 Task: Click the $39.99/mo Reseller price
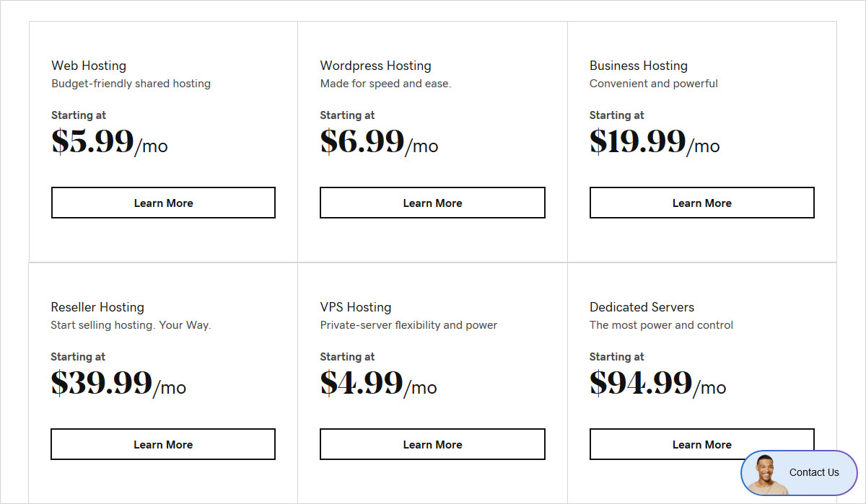118,384
